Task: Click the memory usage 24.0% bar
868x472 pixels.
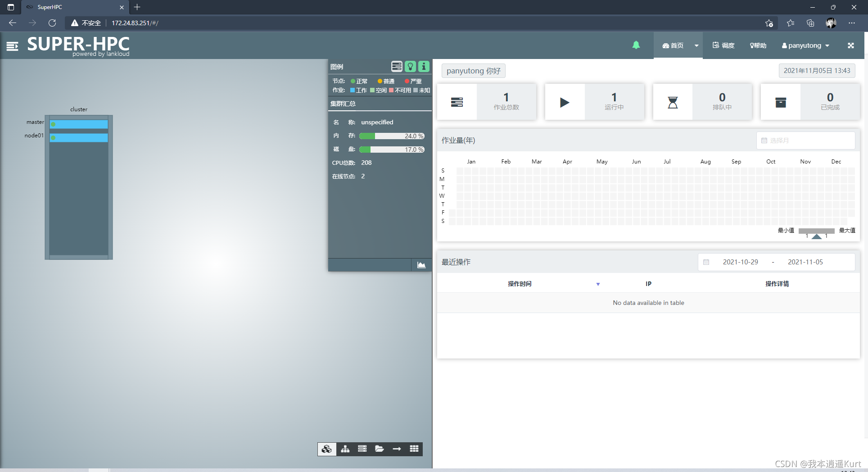Action: click(392, 136)
